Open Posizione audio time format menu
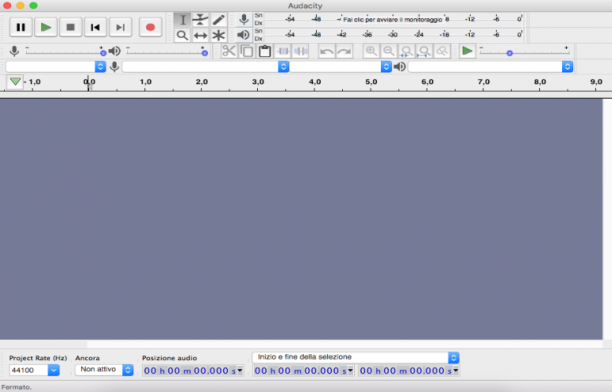 pyautogui.click(x=240, y=370)
